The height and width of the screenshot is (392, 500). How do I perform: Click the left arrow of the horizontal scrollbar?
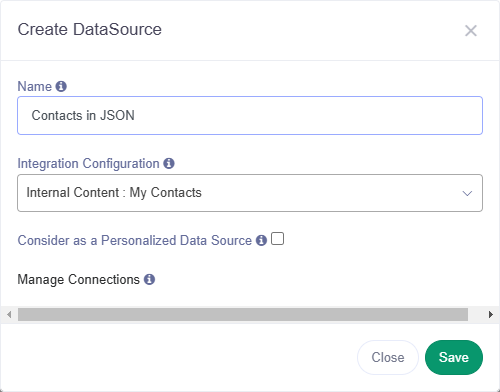click(9, 314)
